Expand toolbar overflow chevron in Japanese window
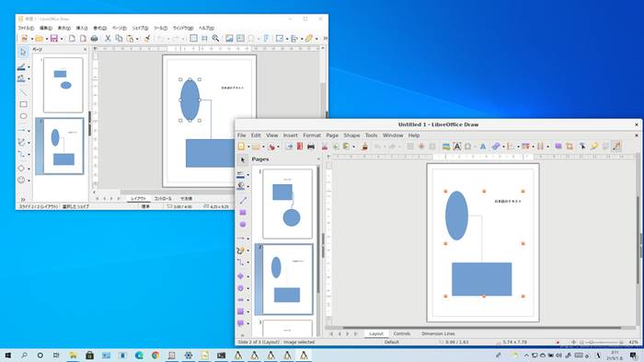Viewport: 644px width, 362px height. click(x=325, y=39)
